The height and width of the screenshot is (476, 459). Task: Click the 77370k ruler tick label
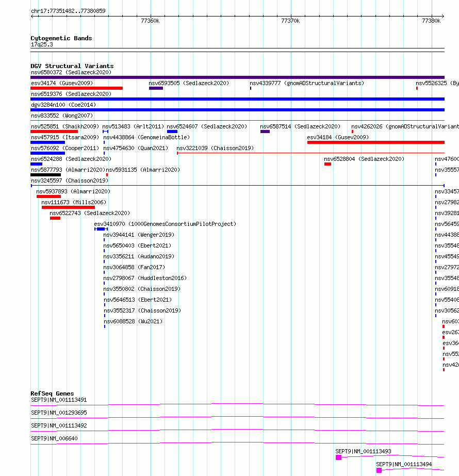290,21
